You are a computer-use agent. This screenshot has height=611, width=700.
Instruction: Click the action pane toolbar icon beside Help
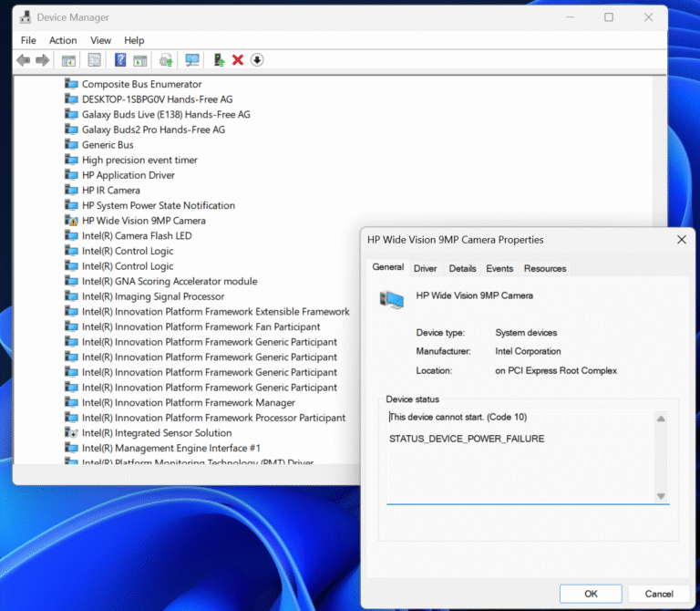pyautogui.click(x=139, y=60)
